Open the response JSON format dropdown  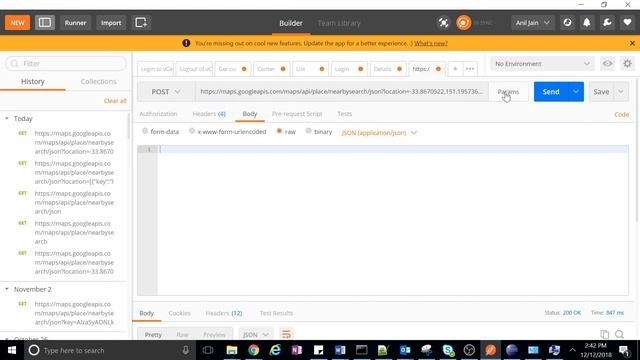coord(256,335)
